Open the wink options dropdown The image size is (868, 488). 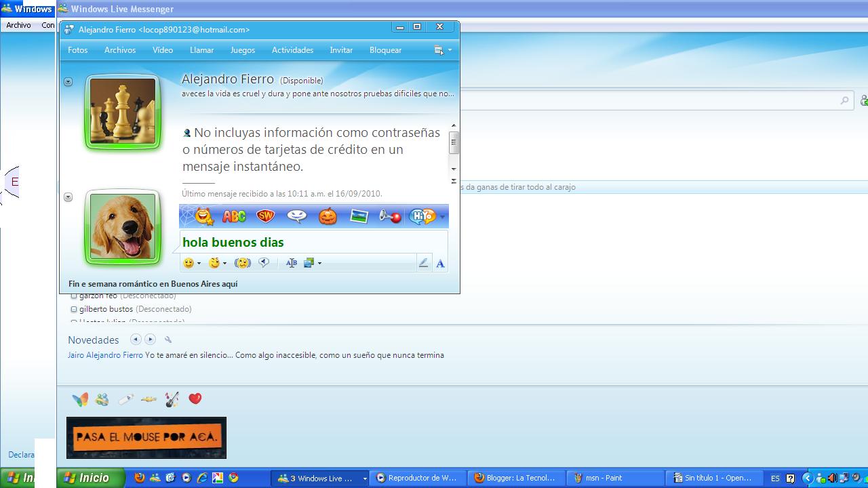[224, 263]
